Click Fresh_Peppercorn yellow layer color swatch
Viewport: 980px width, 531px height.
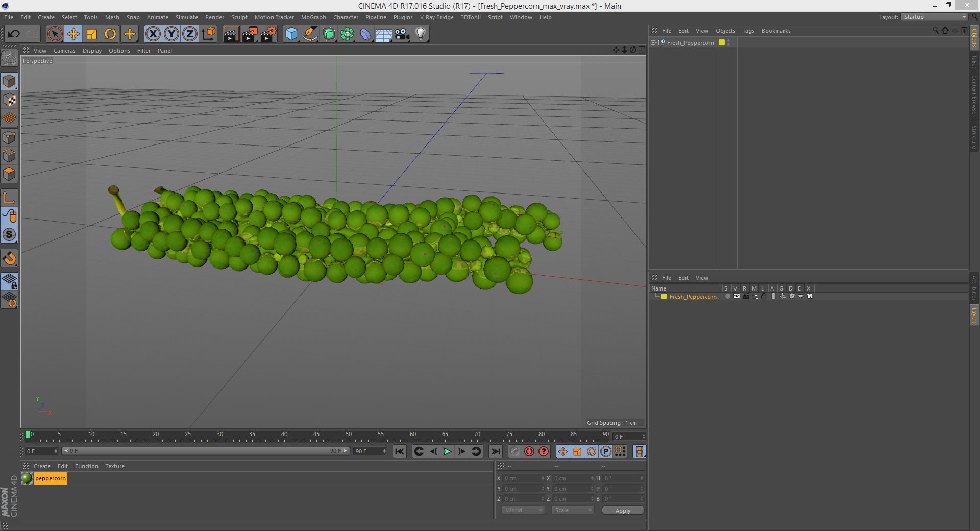pyautogui.click(x=664, y=297)
